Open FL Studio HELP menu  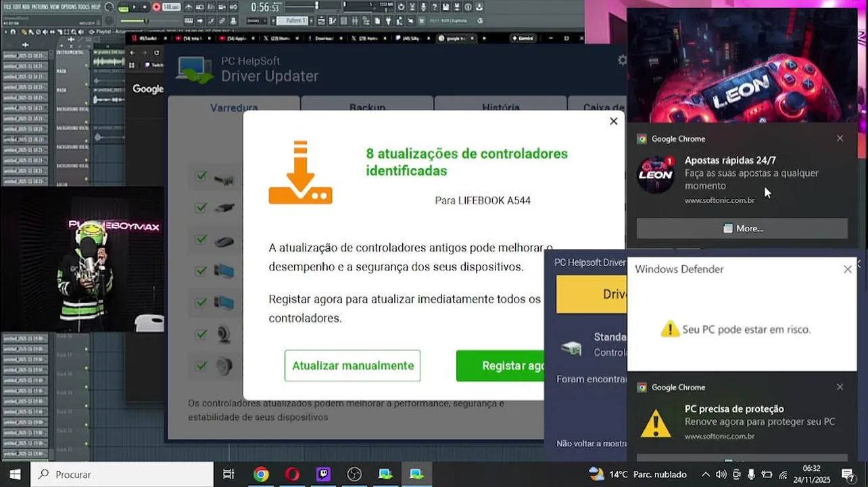coord(96,7)
